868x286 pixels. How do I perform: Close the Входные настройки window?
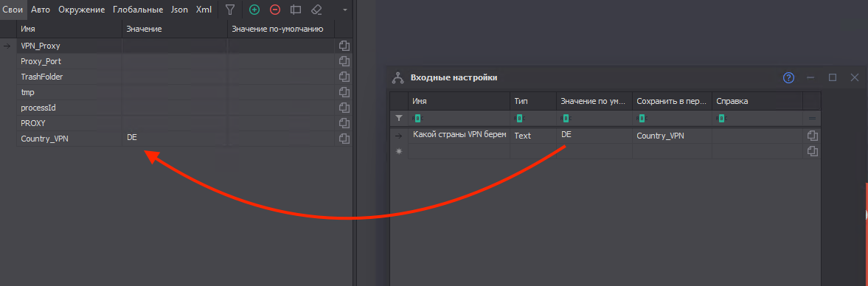[854, 78]
